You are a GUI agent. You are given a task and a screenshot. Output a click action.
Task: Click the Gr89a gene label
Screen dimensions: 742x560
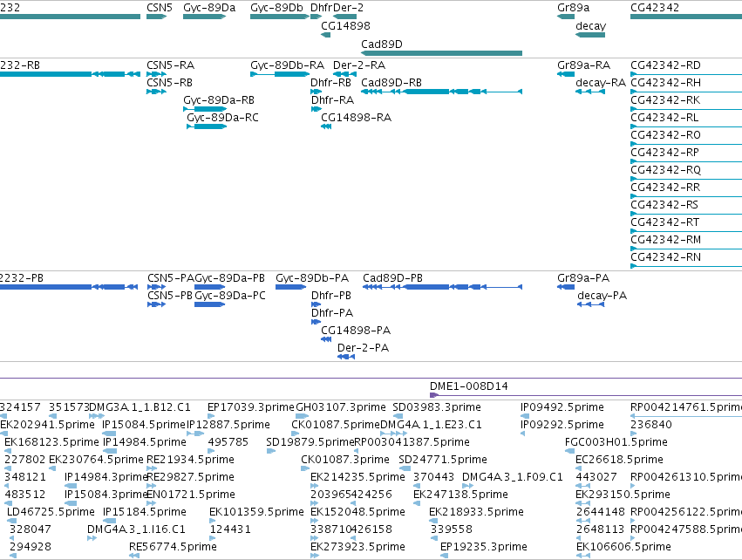click(574, 8)
